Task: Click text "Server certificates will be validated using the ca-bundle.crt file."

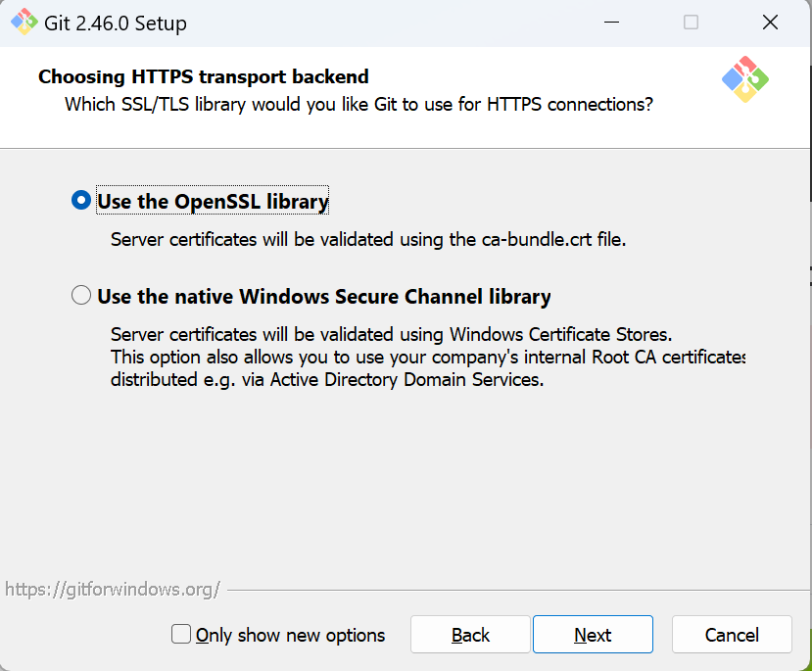Action: coord(368,240)
